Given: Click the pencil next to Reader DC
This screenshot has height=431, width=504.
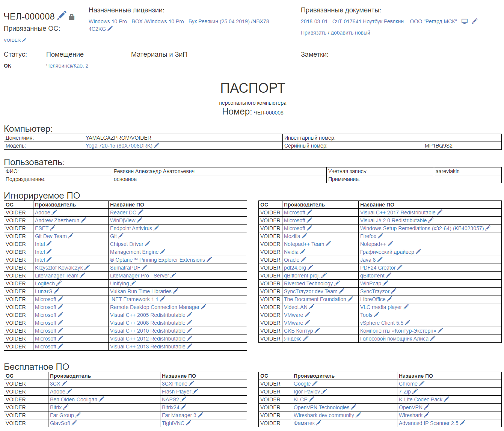Looking at the screenshot, I should tap(140, 212).
